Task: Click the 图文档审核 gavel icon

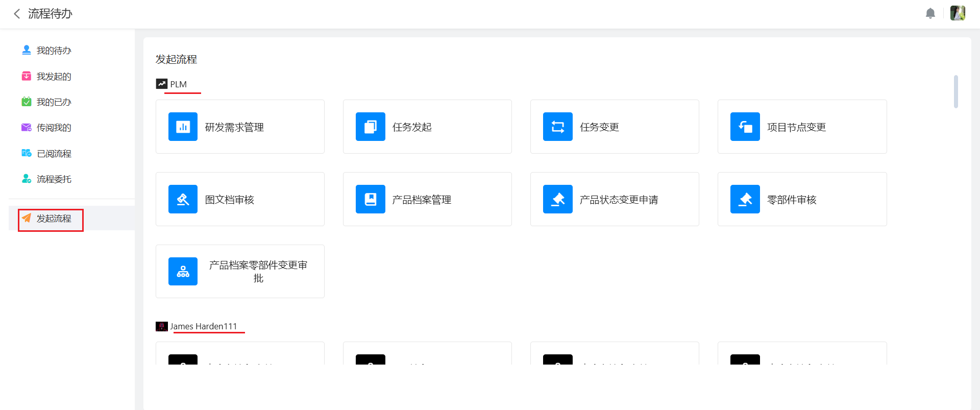Action: [x=183, y=199]
